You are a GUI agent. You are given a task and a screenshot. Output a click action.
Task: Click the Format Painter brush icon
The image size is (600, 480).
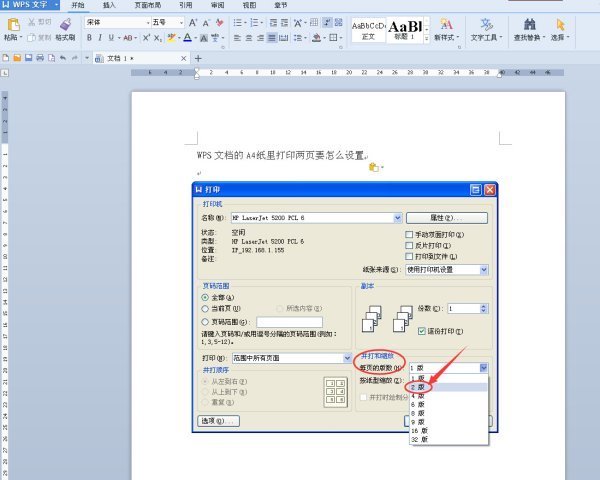click(65, 24)
